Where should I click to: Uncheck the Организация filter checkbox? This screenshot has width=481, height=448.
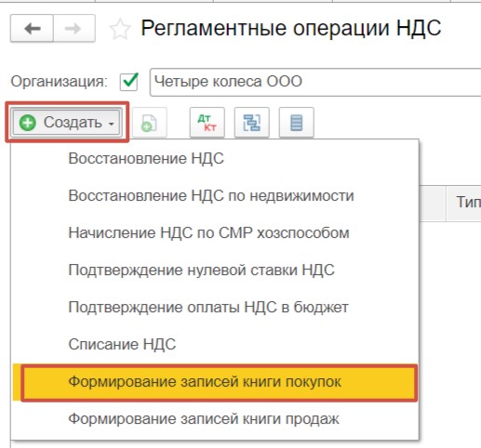129,82
